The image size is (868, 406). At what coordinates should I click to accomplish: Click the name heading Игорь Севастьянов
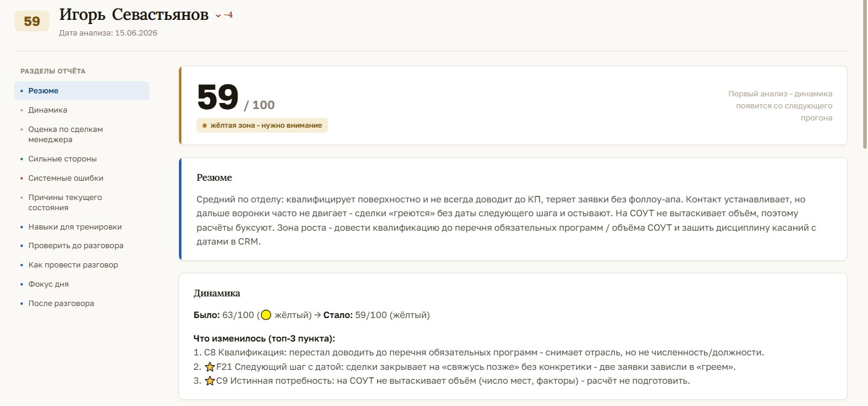coord(134,15)
